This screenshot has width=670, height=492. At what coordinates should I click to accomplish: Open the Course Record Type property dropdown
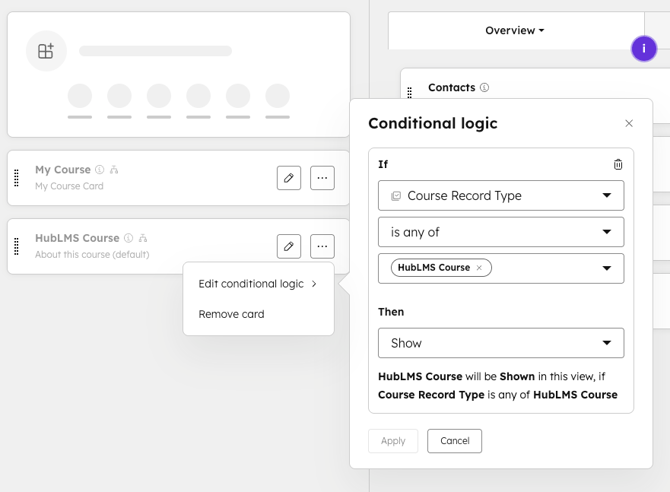pyautogui.click(x=501, y=196)
